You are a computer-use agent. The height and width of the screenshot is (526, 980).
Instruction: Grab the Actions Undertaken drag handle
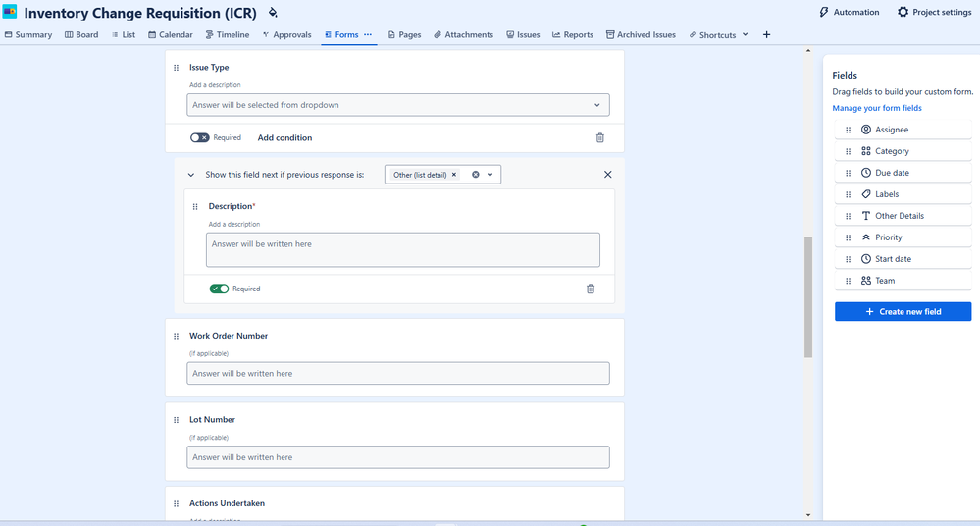click(176, 503)
